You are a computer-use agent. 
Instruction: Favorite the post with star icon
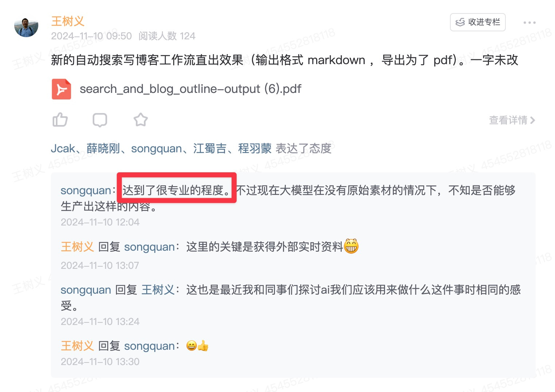pyautogui.click(x=140, y=119)
